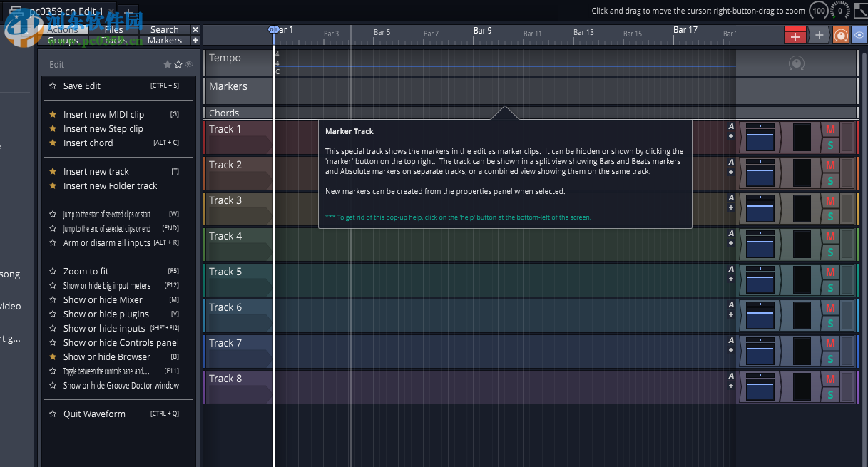Switch to the Files tab
This screenshot has height=467, width=868.
point(113,29)
